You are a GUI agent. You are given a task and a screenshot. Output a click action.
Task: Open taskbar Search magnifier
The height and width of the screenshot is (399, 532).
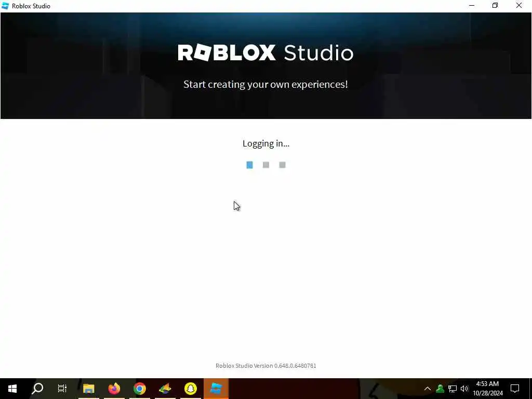pyautogui.click(x=37, y=388)
